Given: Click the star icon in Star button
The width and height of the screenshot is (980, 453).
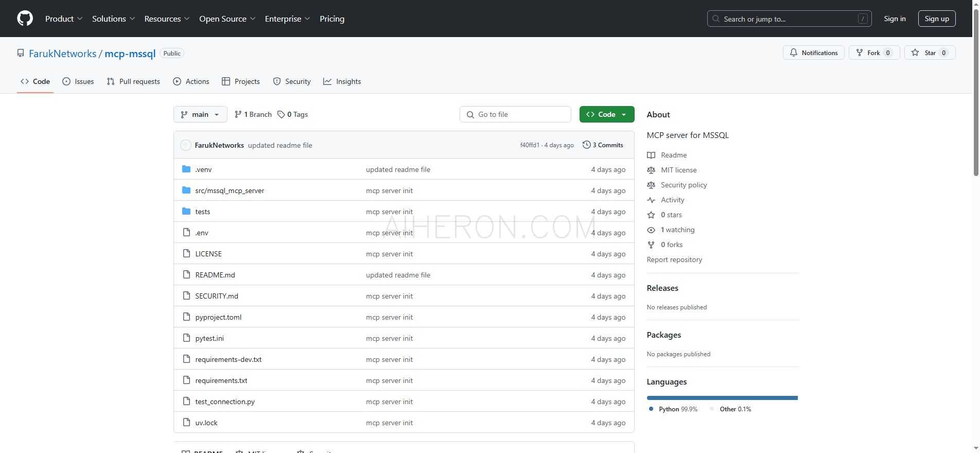Looking at the screenshot, I should pos(915,53).
